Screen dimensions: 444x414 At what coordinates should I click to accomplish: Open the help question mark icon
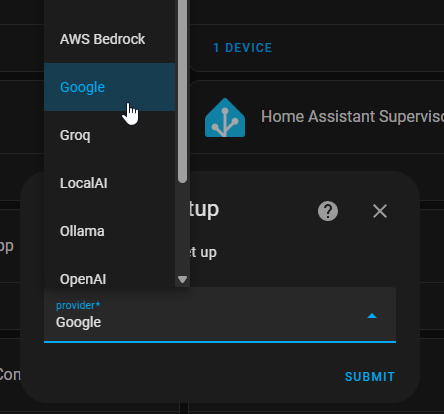pyautogui.click(x=328, y=211)
